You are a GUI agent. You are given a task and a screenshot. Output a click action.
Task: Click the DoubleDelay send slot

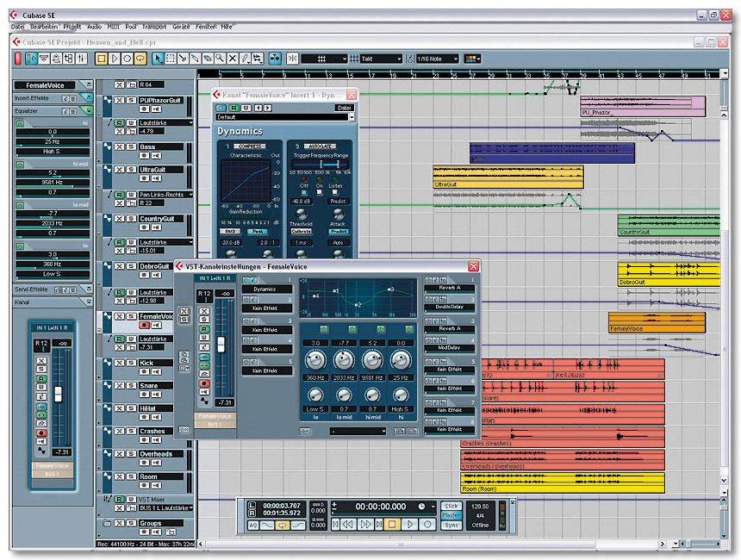[450, 307]
